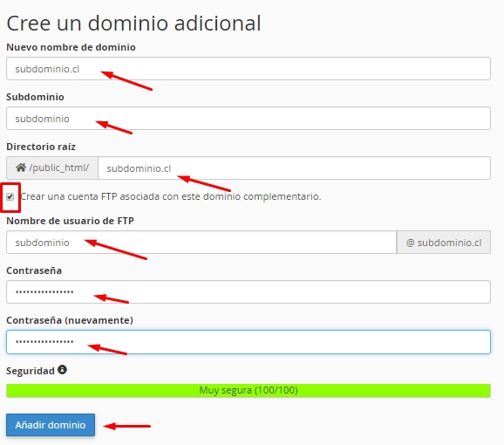Focus the Subdominio input field

click(249, 119)
